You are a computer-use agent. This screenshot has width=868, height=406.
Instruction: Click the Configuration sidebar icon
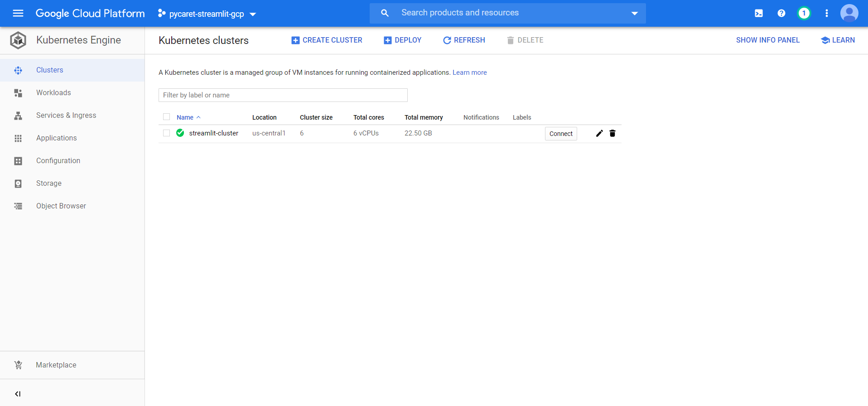coord(18,161)
